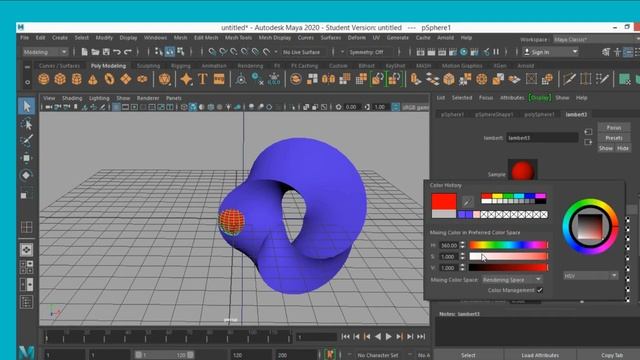
Task: Toggle the viewport grid display icon
Action: pos(116,107)
